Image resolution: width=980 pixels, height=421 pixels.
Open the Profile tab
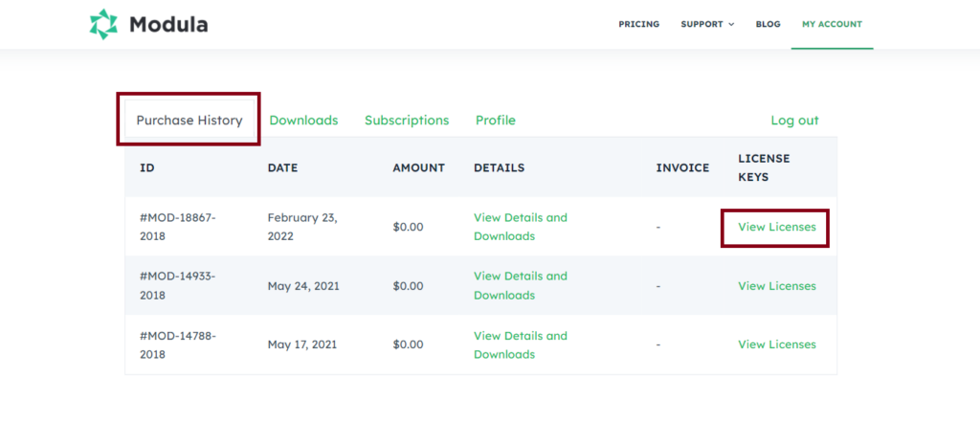click(495, 121)
